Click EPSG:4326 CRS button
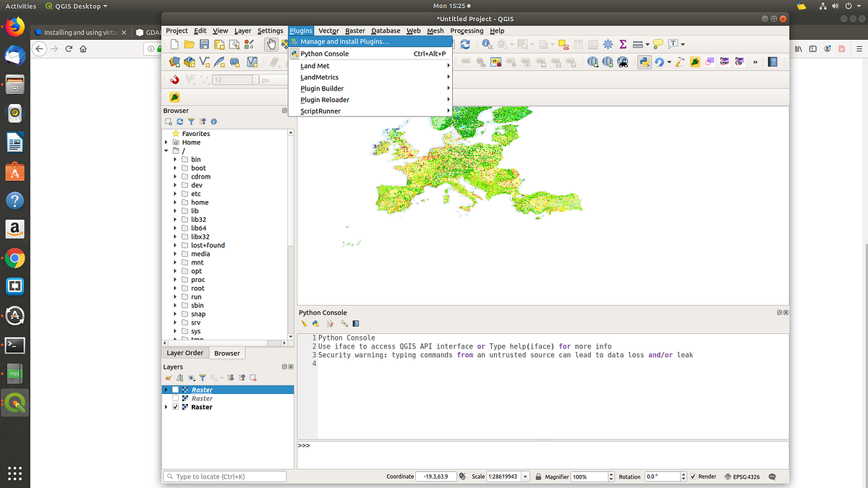Screen dimensions: 868x488 (x=741, y=476)
